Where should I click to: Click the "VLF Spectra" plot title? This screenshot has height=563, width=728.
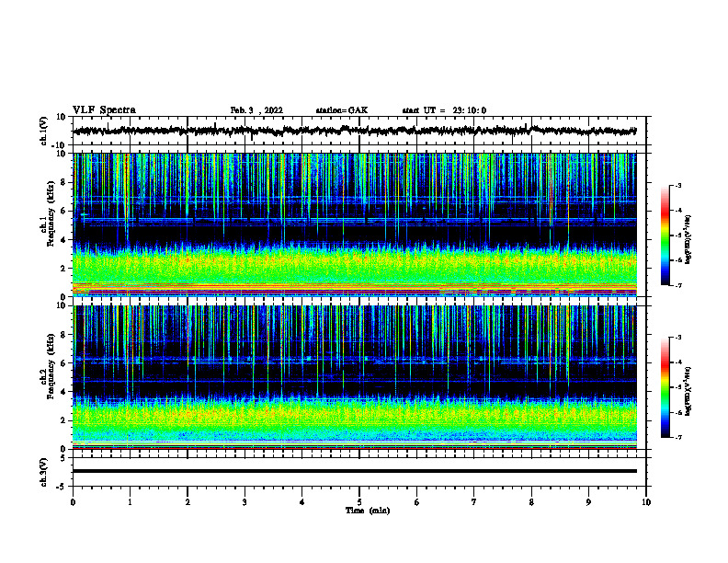[x=104, y=110]
